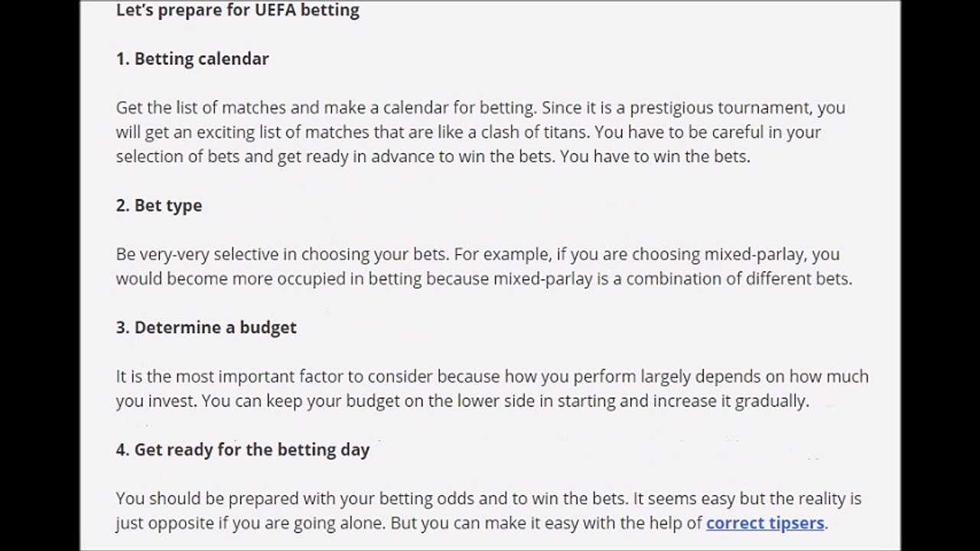Click '4. Get ready for the betting day' heading

pos(243,450)
